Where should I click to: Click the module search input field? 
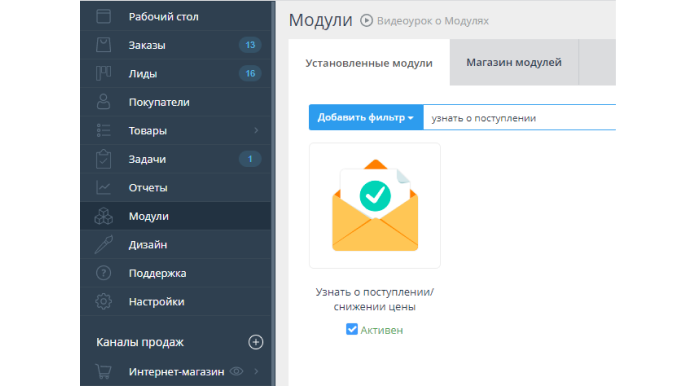[519, 118]
